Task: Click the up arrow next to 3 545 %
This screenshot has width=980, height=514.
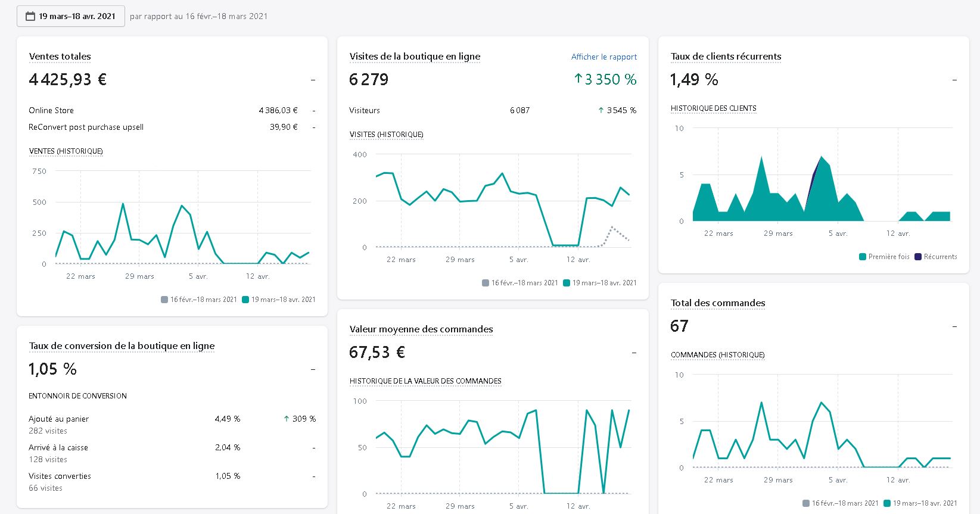Action: (x=601, y=110)
